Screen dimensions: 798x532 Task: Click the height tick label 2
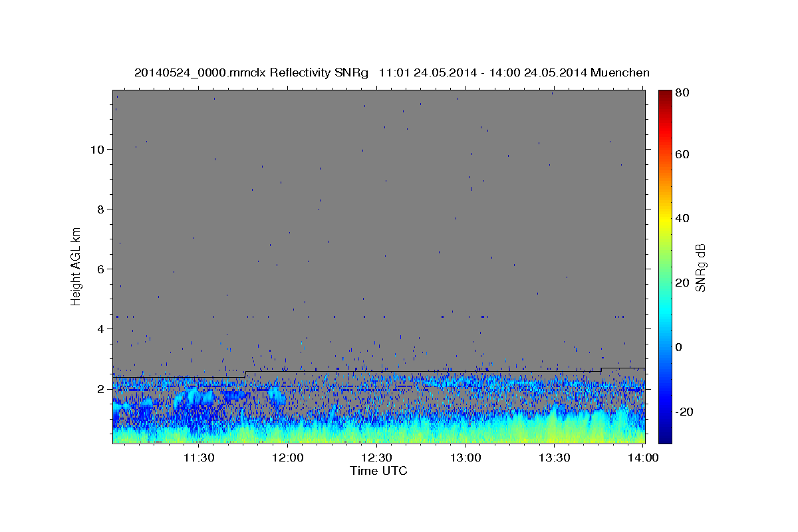click(101, 389)
